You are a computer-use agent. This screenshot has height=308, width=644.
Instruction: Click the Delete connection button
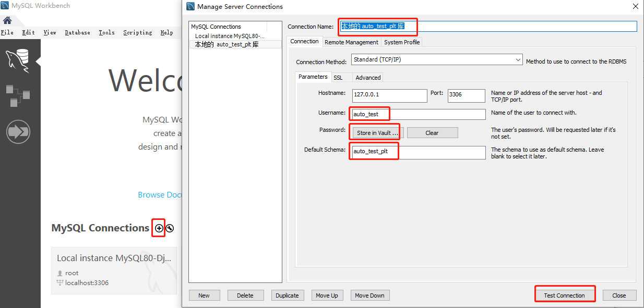click(x=245, y=295)
